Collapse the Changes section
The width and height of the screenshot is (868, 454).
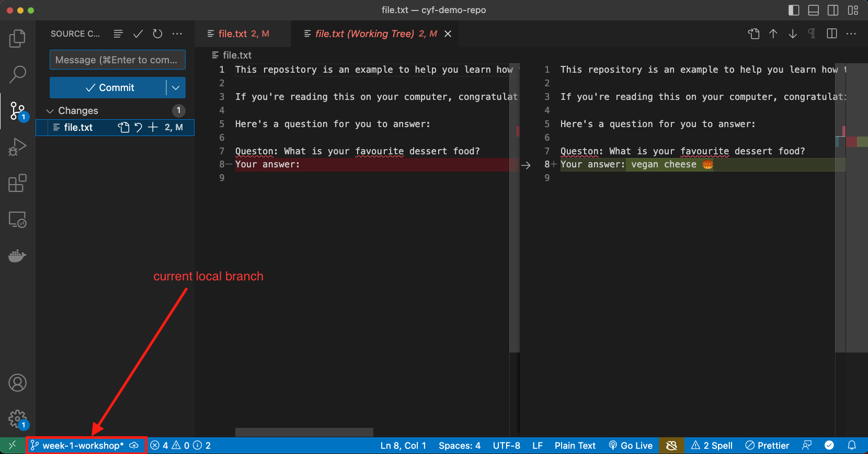[50, 111]
